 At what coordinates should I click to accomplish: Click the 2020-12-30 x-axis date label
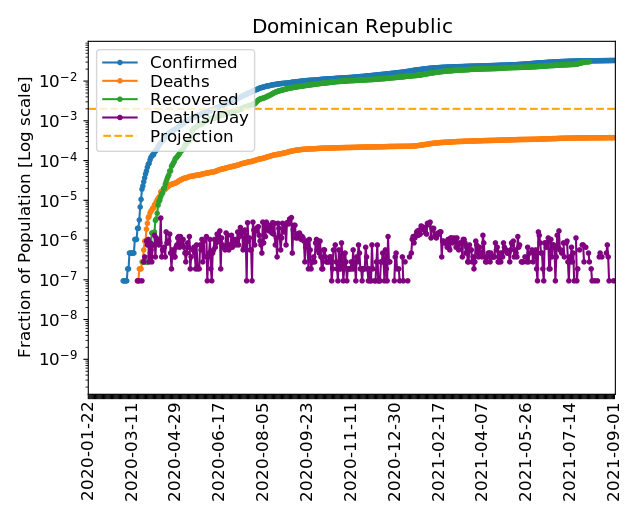pos(395,451)
